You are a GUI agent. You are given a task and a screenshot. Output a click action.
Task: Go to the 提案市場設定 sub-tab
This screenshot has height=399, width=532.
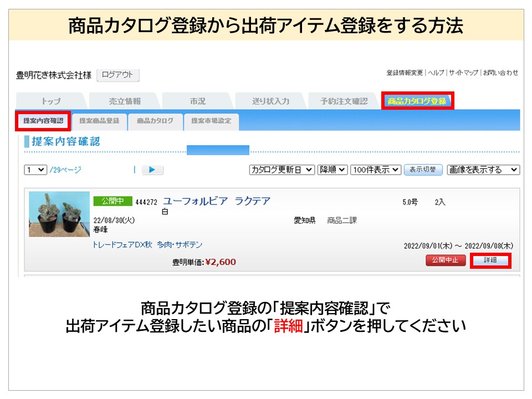tap(211, 121)
